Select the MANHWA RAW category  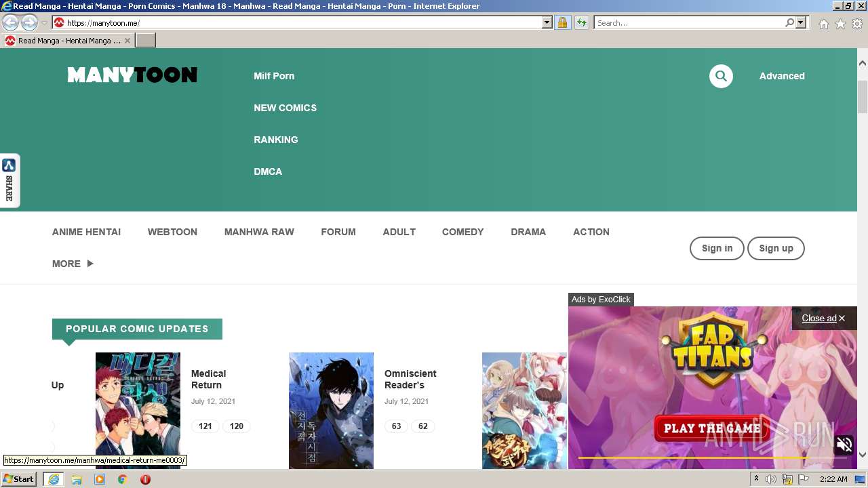(259, 232)
